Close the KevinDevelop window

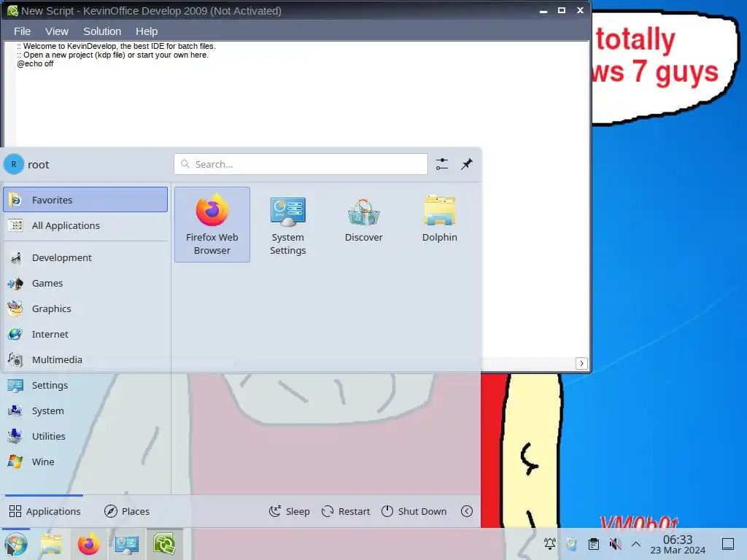[580, 10]
